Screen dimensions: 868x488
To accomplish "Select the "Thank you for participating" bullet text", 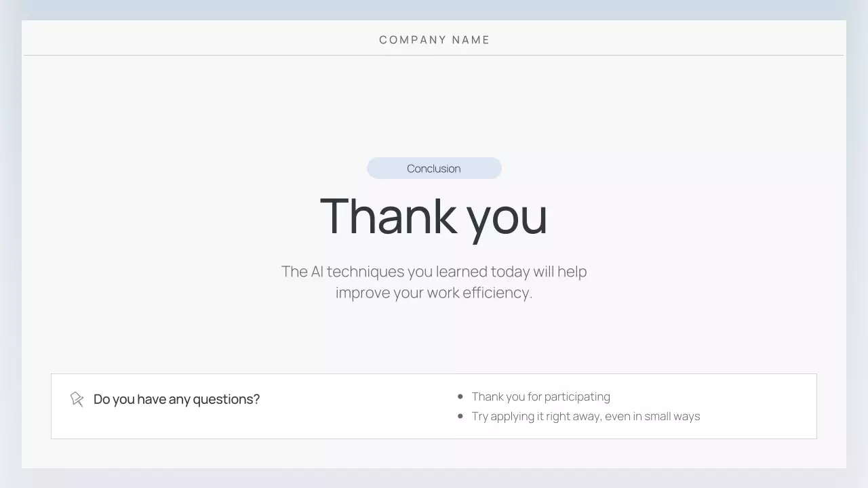I will click(540, 396).
